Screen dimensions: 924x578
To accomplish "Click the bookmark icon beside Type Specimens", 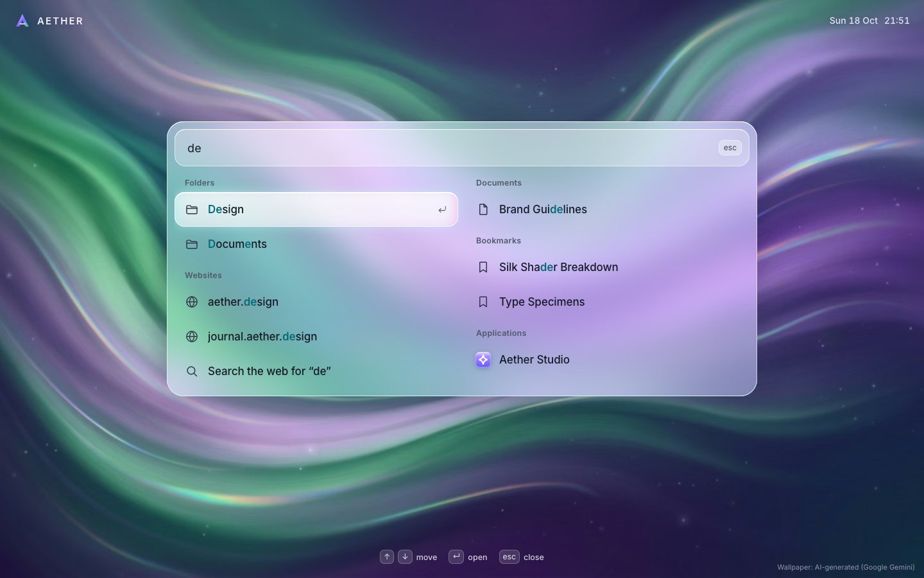I will (483, 302).
